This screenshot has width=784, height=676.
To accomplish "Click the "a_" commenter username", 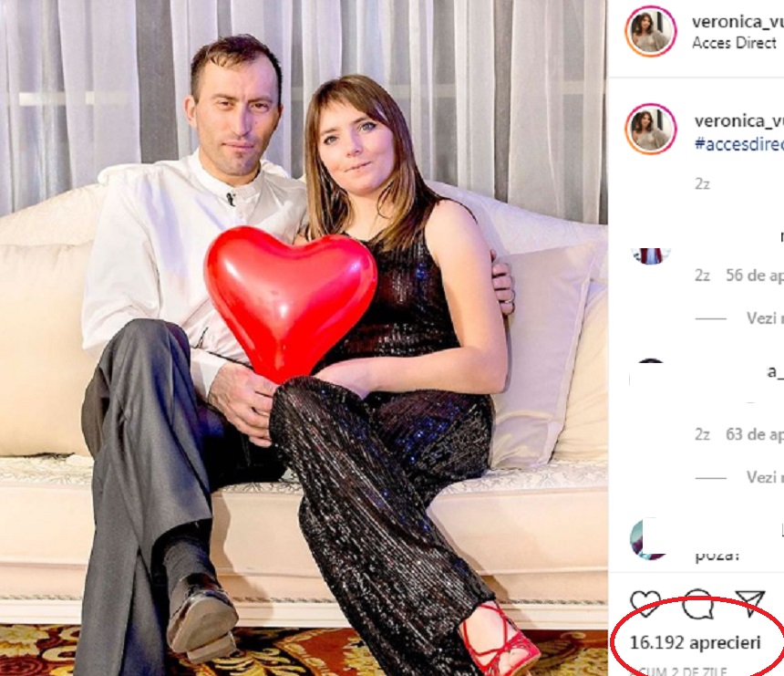I will (x=775, y=371).
